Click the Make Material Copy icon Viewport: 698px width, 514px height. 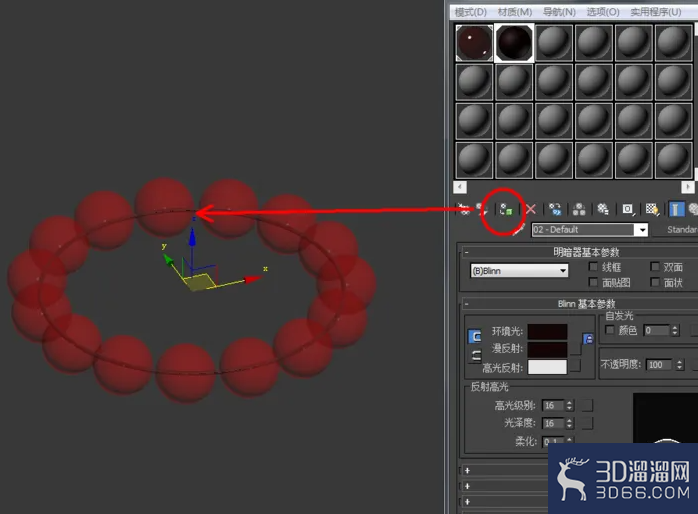(x=555, y=209)
